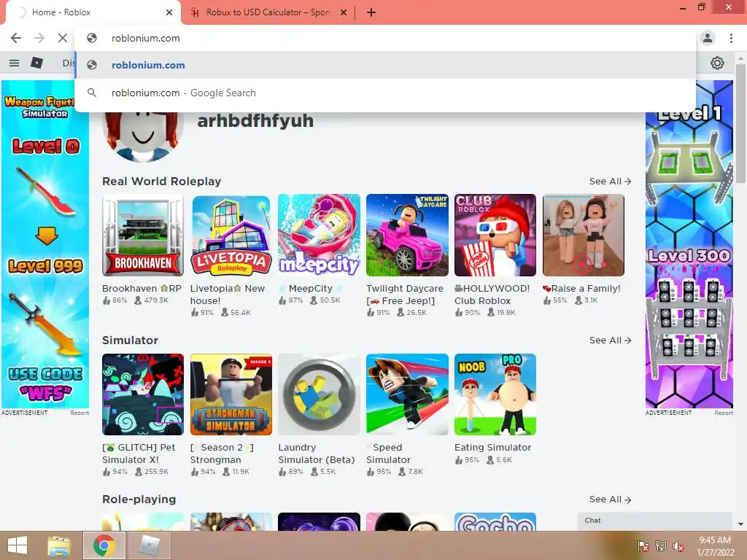This screenshot has height=560, width=747.
Task: Open the Chrome profile avatar icon
Action: [708, 38]
